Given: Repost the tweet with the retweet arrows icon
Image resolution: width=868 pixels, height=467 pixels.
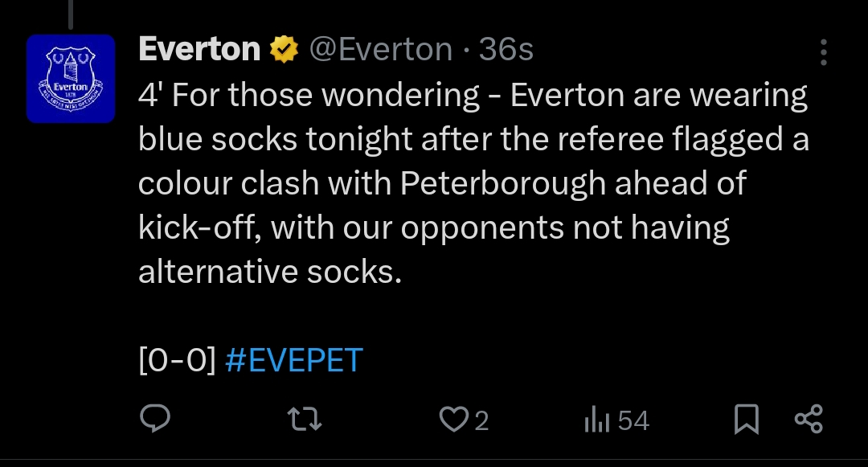Looking at the screenshot, I should pos(305,419).
